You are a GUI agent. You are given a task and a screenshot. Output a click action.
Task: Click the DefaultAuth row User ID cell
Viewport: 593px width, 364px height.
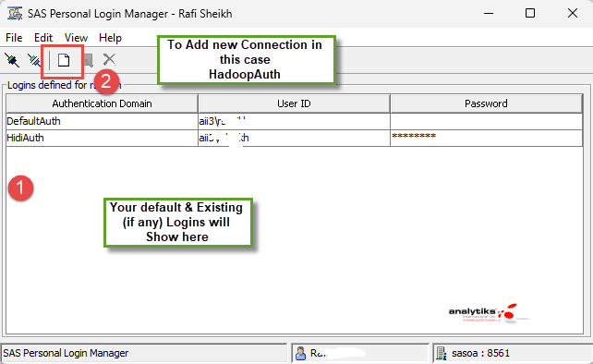coord(294,121)
